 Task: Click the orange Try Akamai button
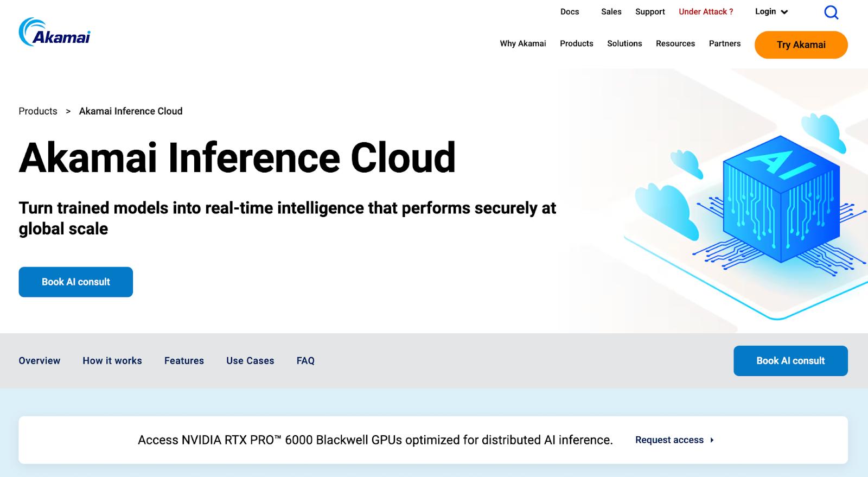801,44
